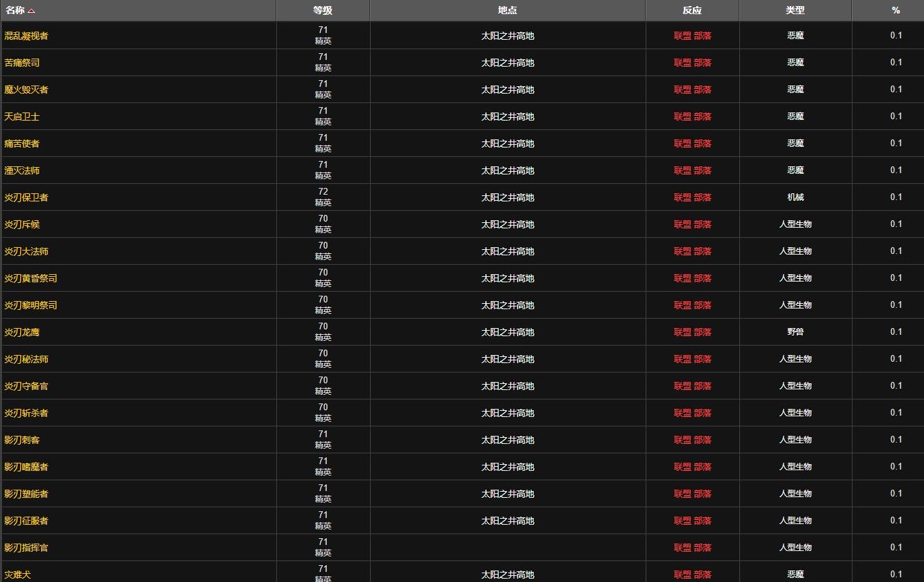The width and height of the screenshot is (924, 582).
Task: Open the 苦痛祭司 NPC link
Action: coord(22,63)
